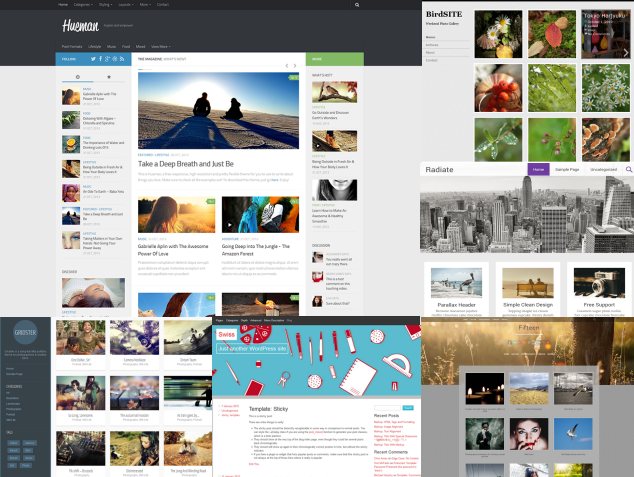634x477 pixels.
Task: Open Home in Hueman top menu
Action: point(63,5)
